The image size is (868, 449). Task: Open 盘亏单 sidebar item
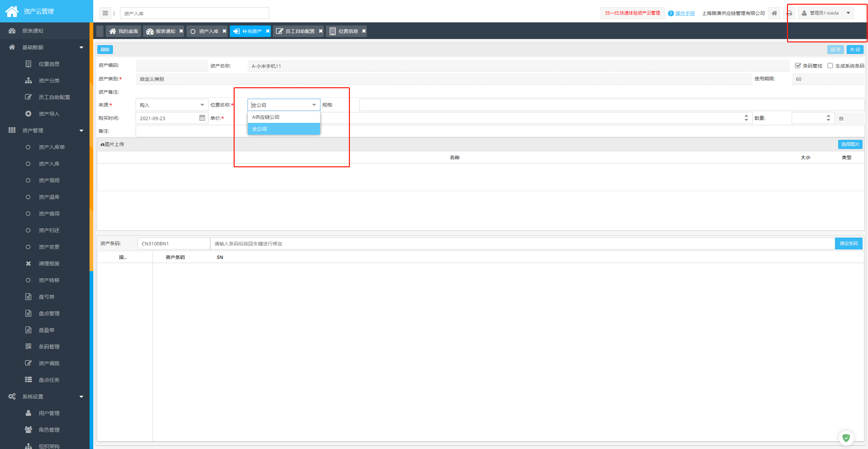[44, 297]
